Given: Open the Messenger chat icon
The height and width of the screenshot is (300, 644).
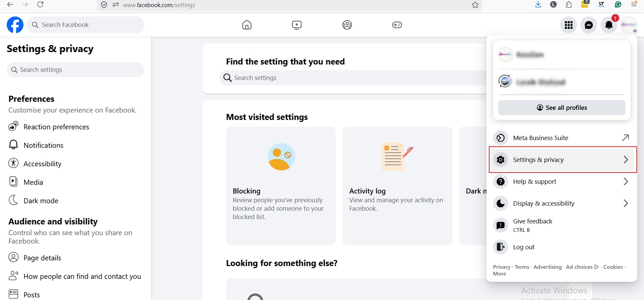Looking at the screenshot, I should tap(589, 25).
